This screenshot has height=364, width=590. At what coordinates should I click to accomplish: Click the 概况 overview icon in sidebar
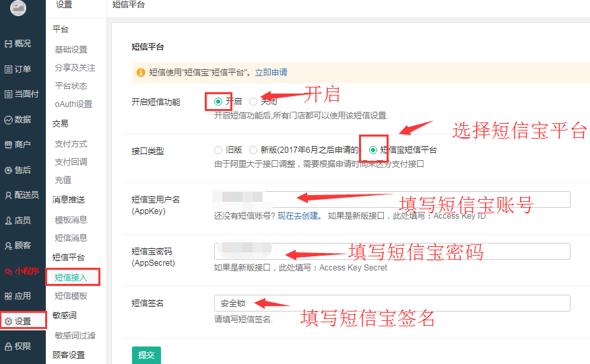9,44
